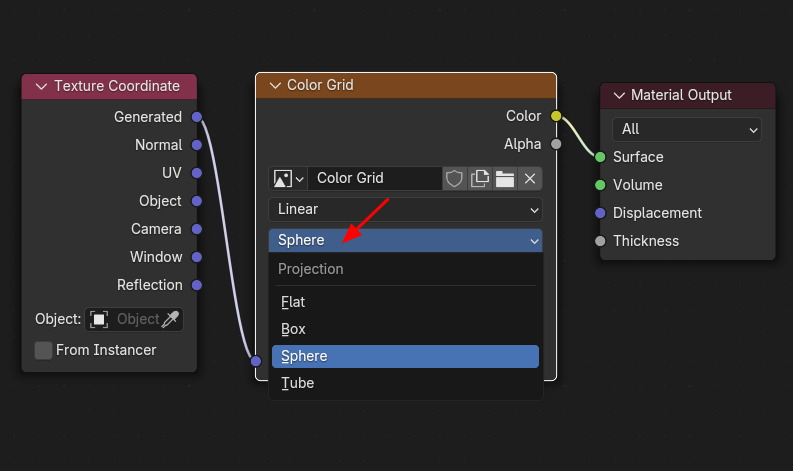Open the All target dropdown
This screenshot has height=471, width=793.
pyautogui.click(x=686, y=130)
